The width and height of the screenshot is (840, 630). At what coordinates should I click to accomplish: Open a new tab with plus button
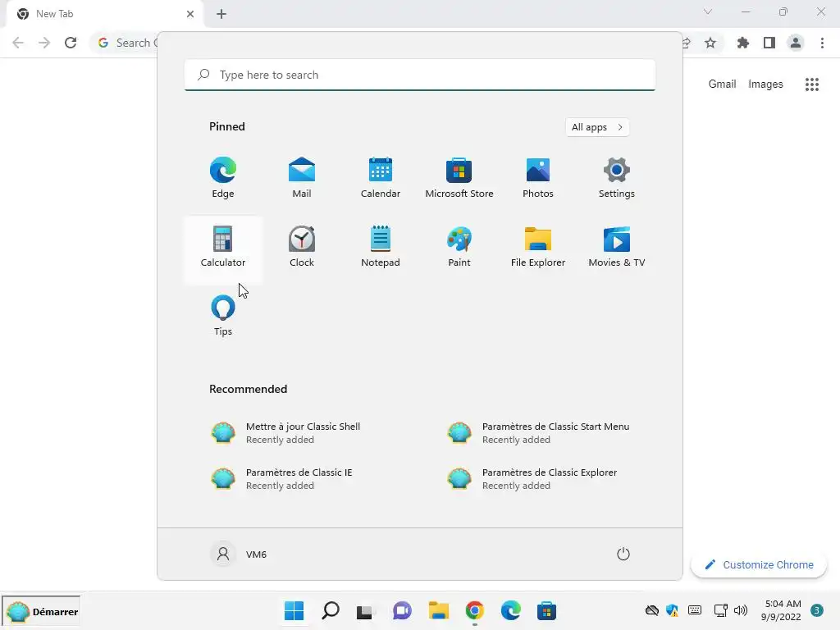[221, 14]
